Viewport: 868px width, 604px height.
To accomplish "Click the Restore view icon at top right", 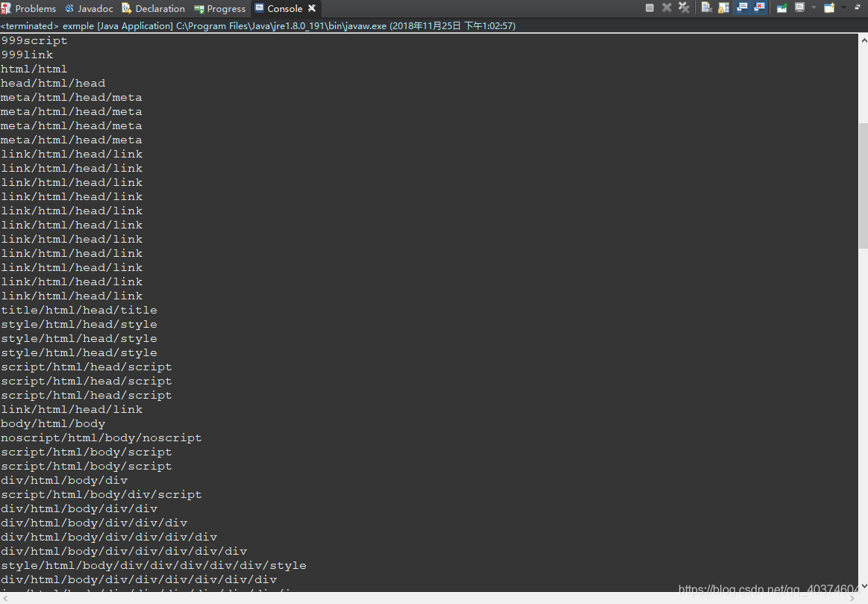I will [x=858, y=7].
